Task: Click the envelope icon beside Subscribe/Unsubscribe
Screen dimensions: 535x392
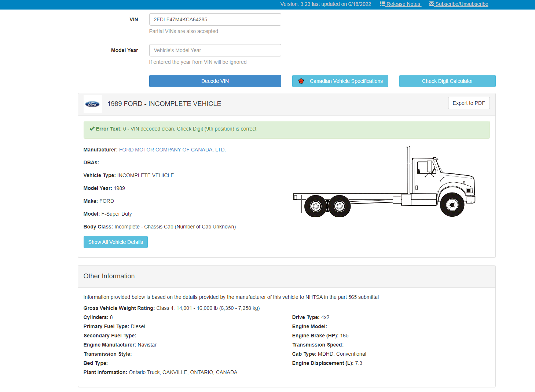Action: point(431,4)
